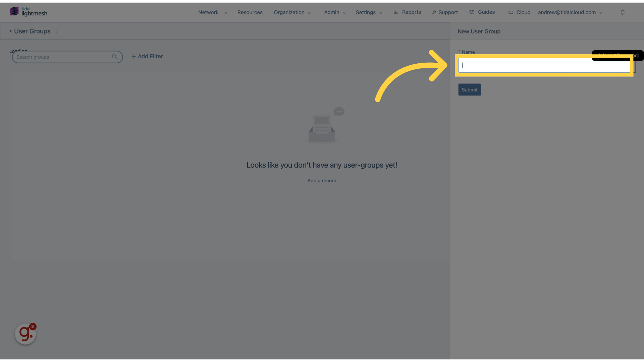Screen dimensions: 644x362
Task: Click the Add a record link
Action: click(322, 180)
